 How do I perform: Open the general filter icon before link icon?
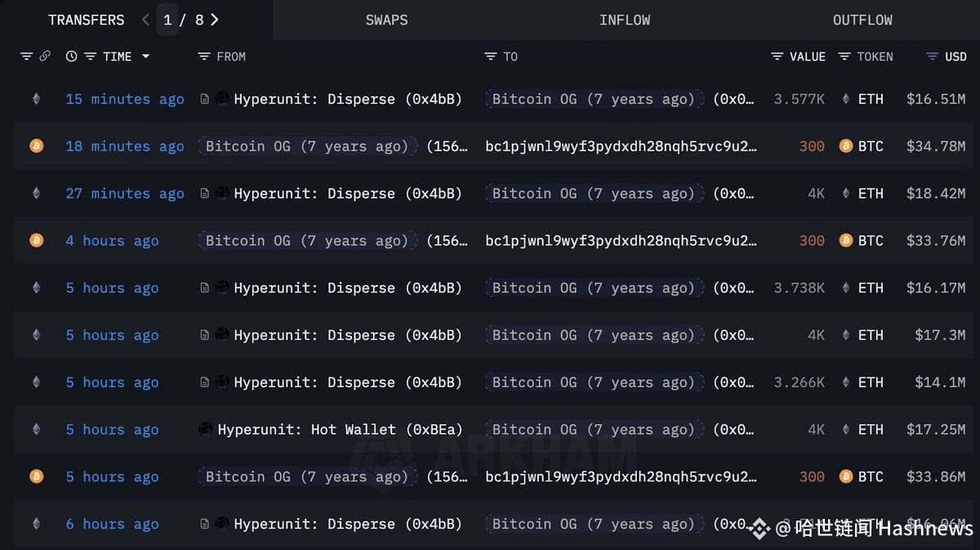point(27,56)
